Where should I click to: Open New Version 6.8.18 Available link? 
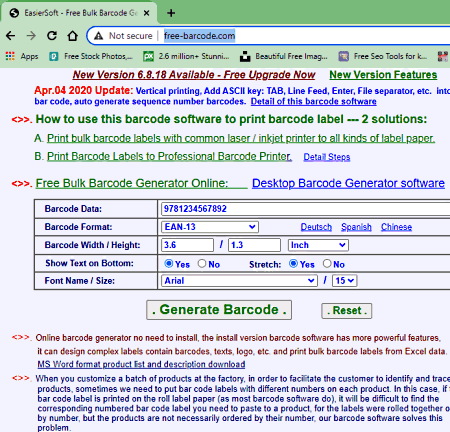point(194,75)
